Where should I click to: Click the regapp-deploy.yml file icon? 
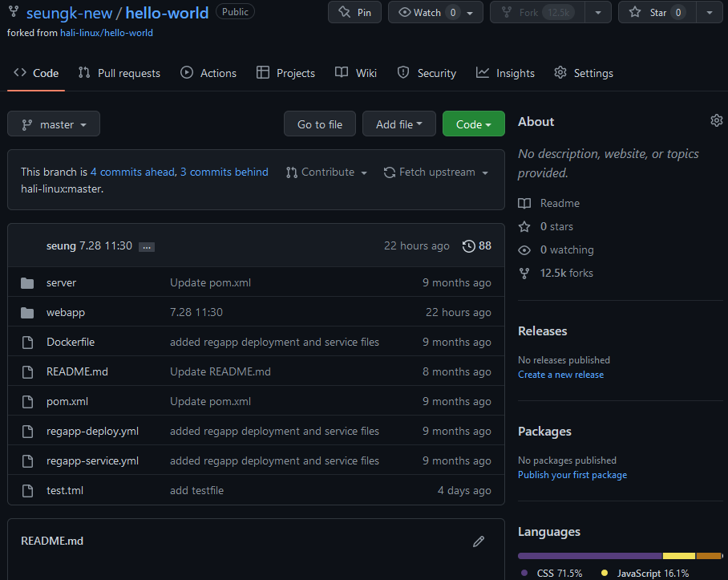27,432
